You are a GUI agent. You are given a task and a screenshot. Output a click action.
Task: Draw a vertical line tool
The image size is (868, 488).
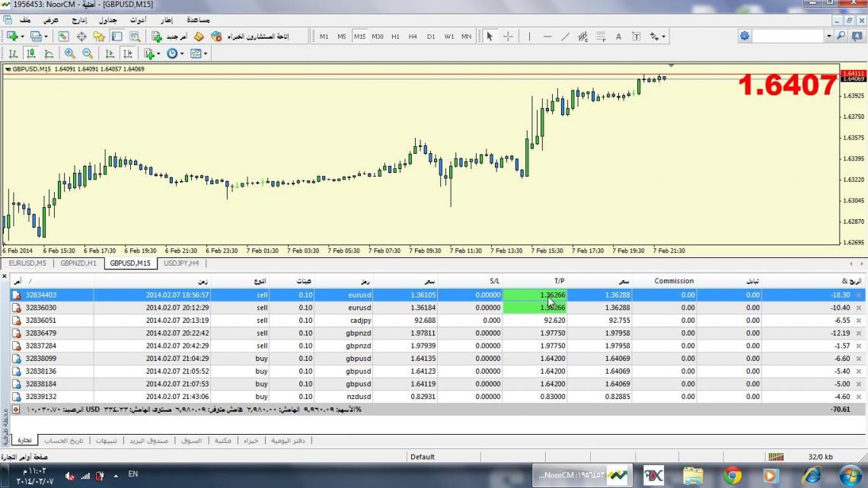[x=529, y=36]
